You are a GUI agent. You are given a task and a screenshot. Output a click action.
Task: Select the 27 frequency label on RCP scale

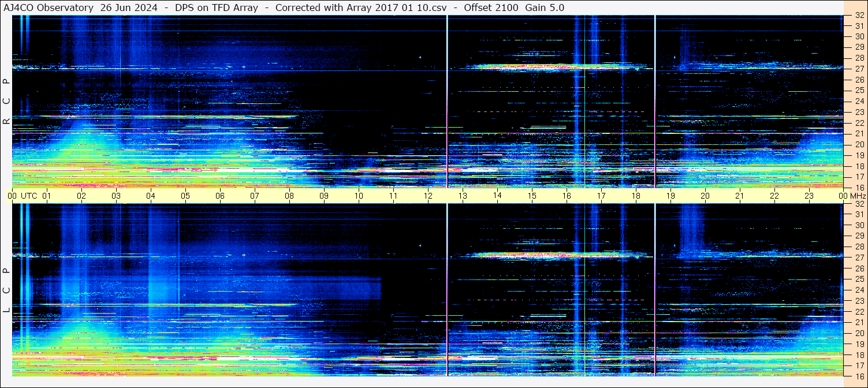pos(859,69)
